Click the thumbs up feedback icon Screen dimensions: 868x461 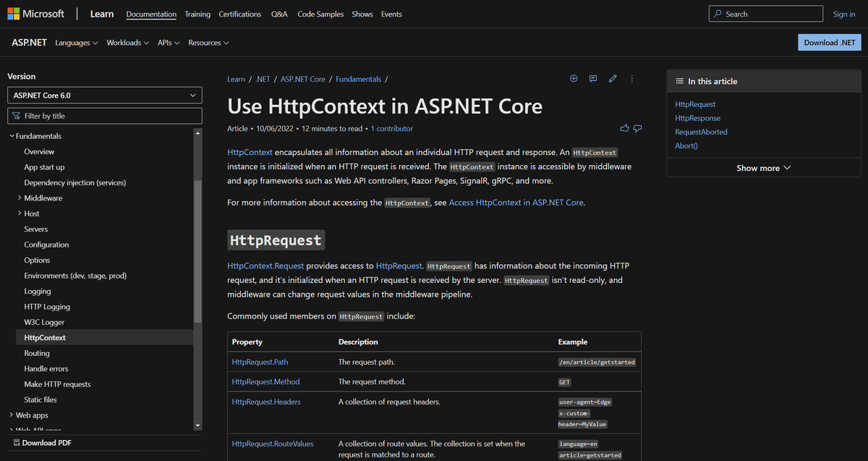pyautogui.click(x=624, y=128)
